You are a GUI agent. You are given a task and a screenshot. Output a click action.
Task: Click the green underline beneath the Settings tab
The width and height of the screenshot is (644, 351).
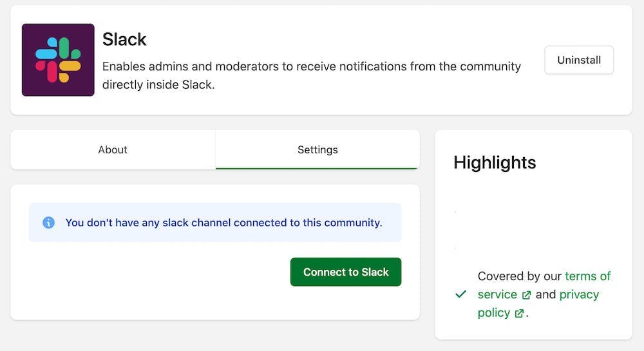click(317, 168)
